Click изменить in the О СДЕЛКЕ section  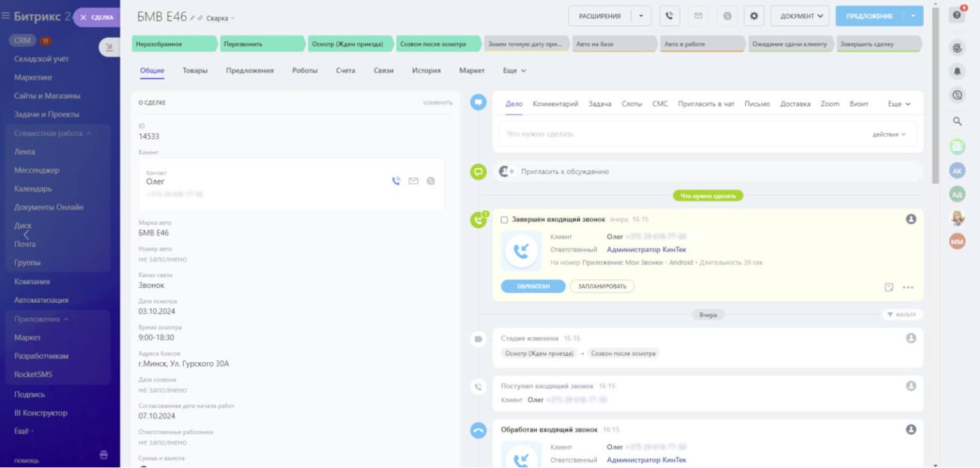coord(438,103)
